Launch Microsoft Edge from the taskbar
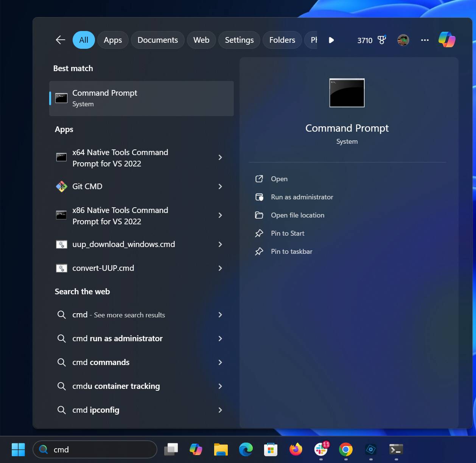Screen dimensions: 476x463 (246, 449)
